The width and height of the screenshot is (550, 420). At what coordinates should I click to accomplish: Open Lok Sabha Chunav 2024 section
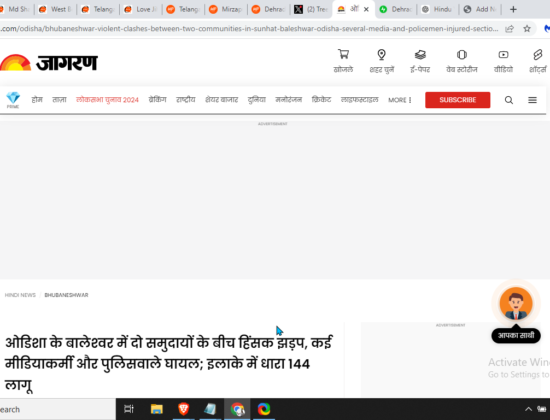tap(107, 100)
